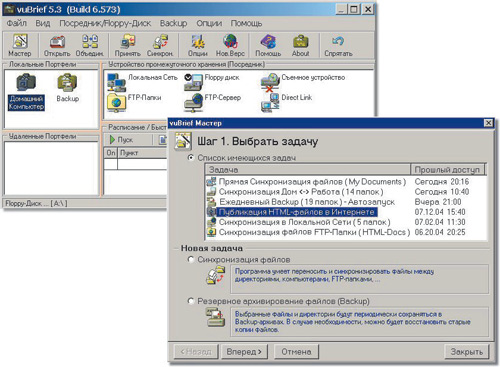
Task: Choose Съемное устройство storage device
Action: pyautogui.click(x=303, y=82)
